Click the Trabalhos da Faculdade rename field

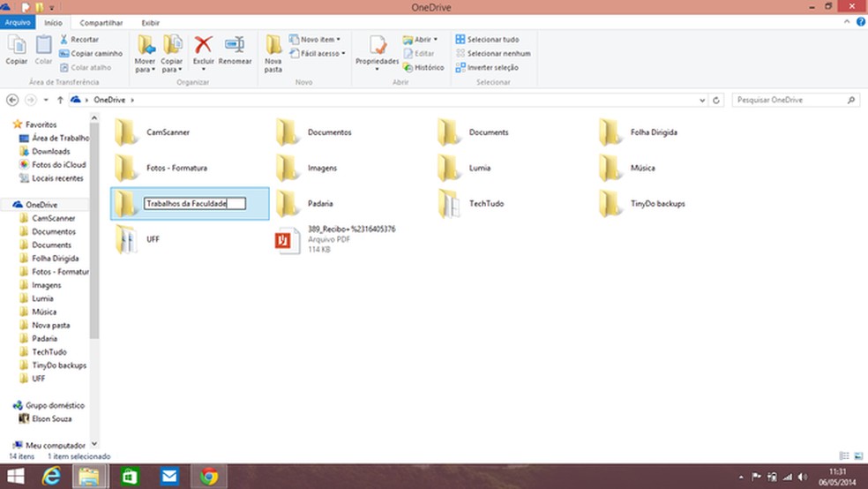tap(195, 203)
